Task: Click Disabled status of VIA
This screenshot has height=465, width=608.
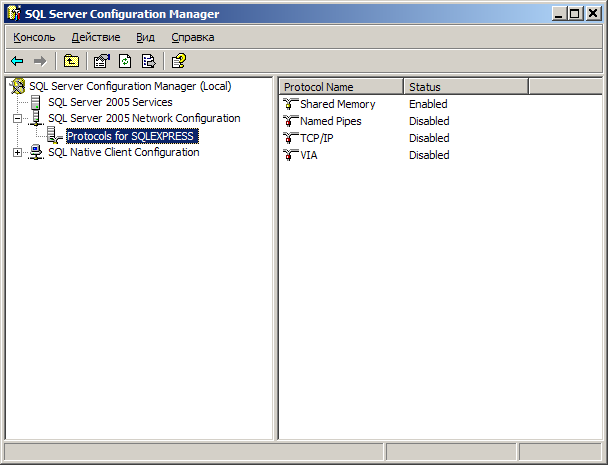Action: tap(429, 155)
